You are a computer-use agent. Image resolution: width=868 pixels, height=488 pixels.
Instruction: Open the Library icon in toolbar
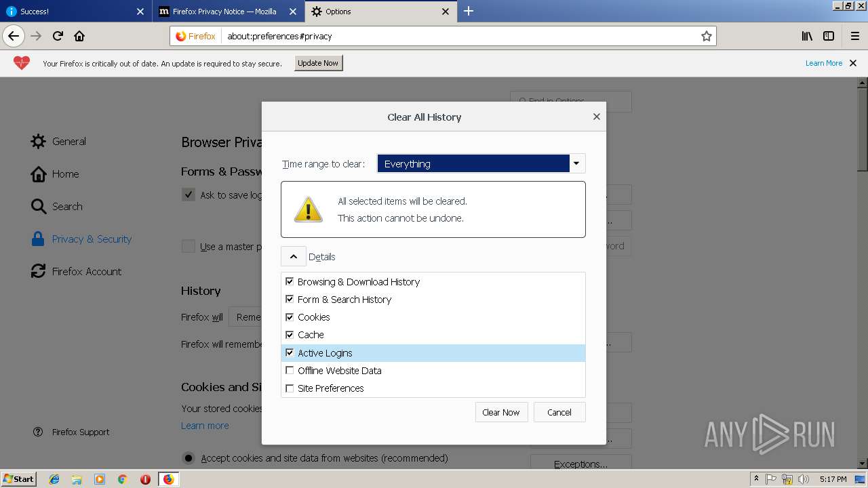(807, 36)
